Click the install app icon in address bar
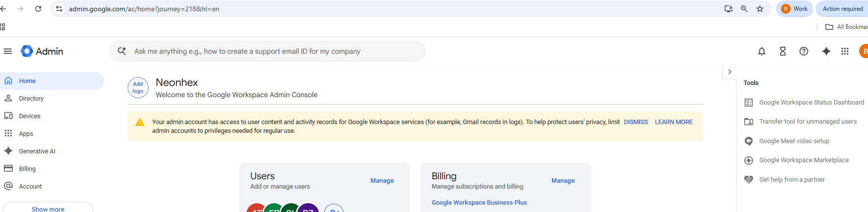The width and height of the screenshot is (868, 212). (x=729, y=9)
